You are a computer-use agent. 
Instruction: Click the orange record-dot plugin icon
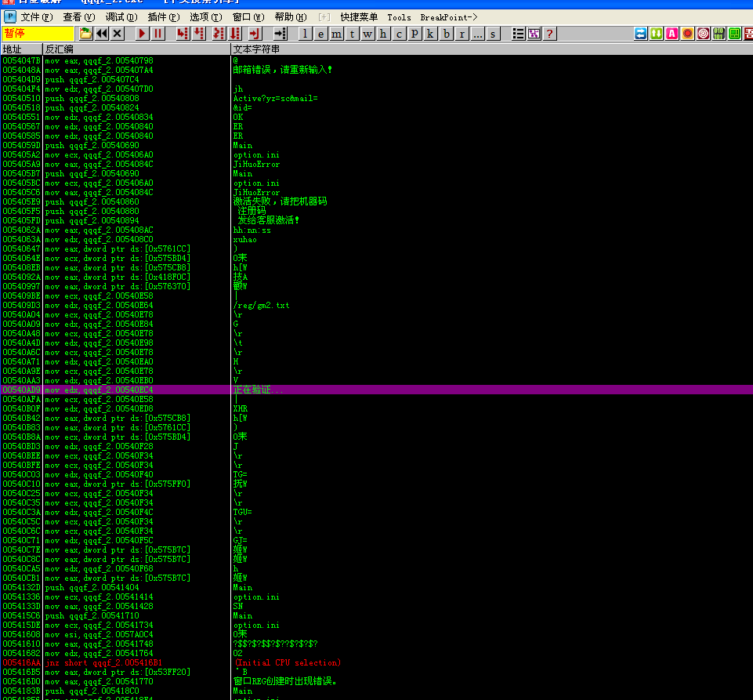tap(688, 34)
